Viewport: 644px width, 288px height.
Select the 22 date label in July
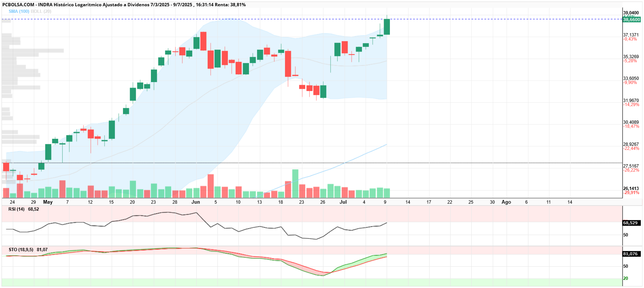pyautogui.click(x=450, y=202)
